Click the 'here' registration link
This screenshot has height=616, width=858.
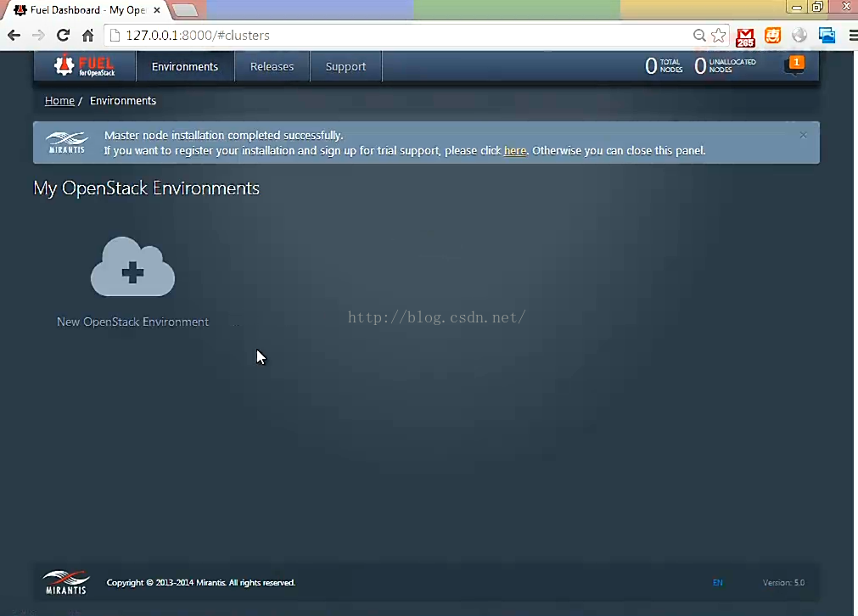(x=515, y=150)
